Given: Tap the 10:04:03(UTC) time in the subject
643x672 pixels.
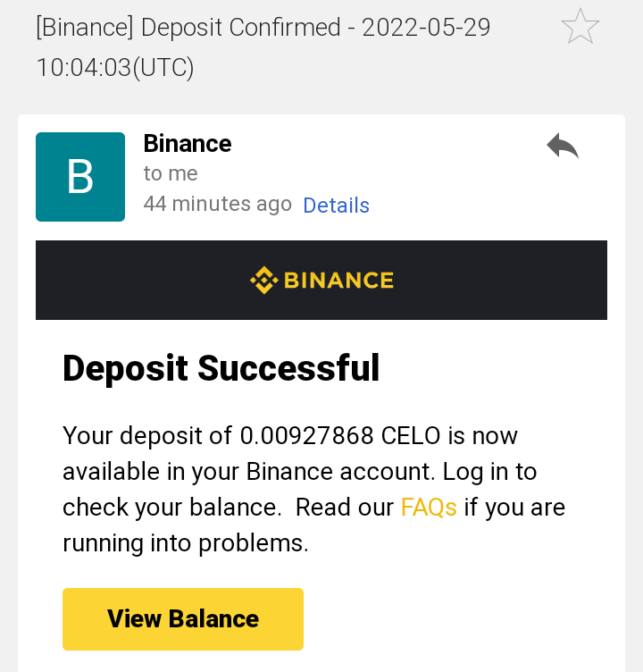Looking at the screenshot, I should [115, 68].
